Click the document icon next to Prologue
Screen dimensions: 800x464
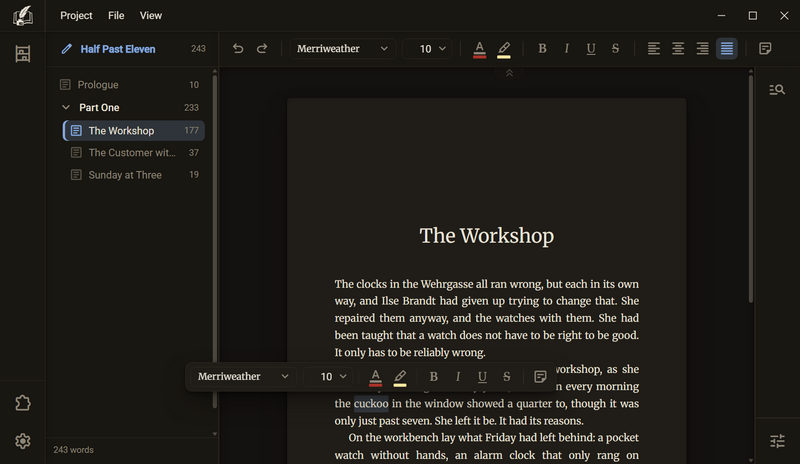[65, 85]
